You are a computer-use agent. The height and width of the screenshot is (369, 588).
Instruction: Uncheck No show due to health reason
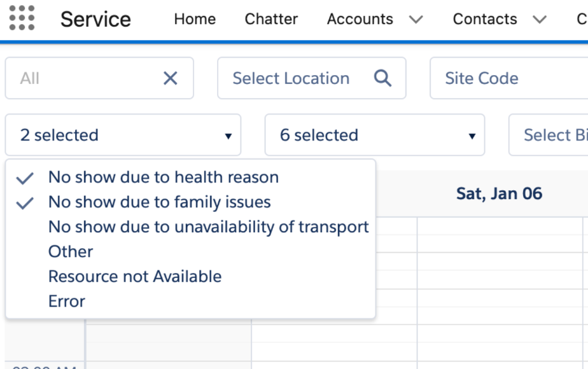[x=163, y=178]
